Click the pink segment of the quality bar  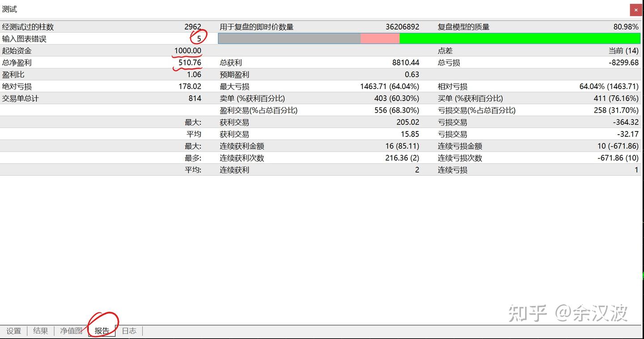point(380,38)
